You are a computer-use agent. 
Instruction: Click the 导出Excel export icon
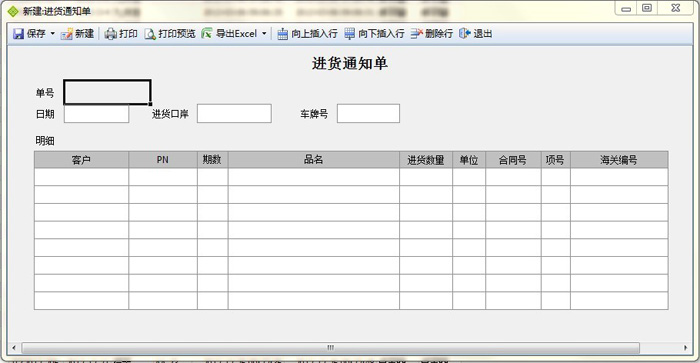207,33
